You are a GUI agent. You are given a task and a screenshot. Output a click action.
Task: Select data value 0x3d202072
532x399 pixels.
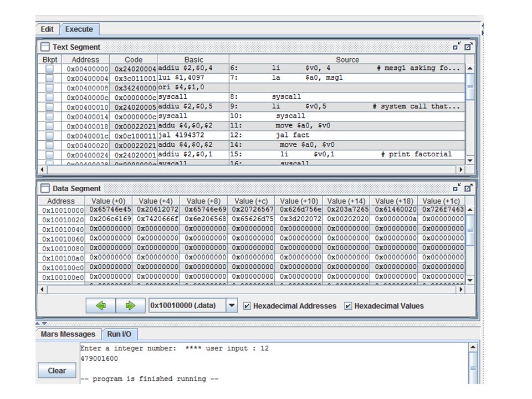click(299, 219)
